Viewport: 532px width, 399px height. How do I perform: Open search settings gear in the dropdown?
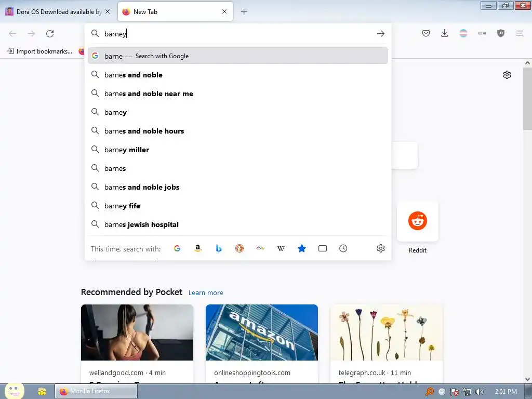tap(381, 248)
